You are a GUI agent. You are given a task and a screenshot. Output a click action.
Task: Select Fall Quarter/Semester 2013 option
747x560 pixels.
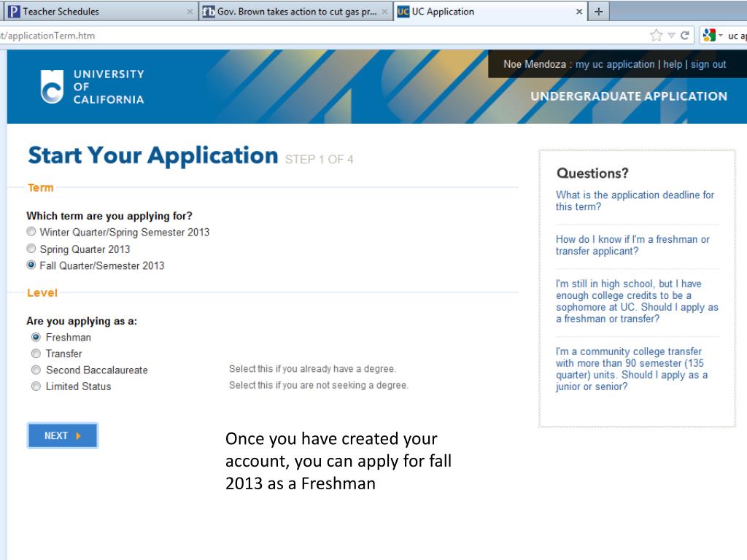[31, 265]
